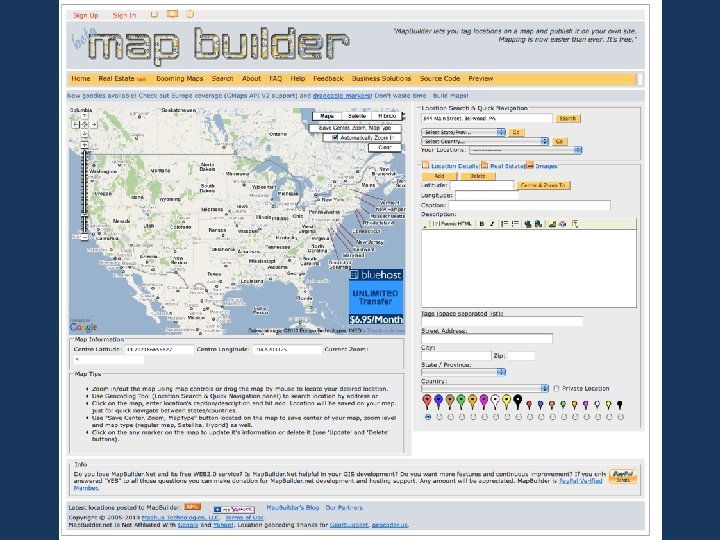Select radio button under large green marker

point(462,417)
